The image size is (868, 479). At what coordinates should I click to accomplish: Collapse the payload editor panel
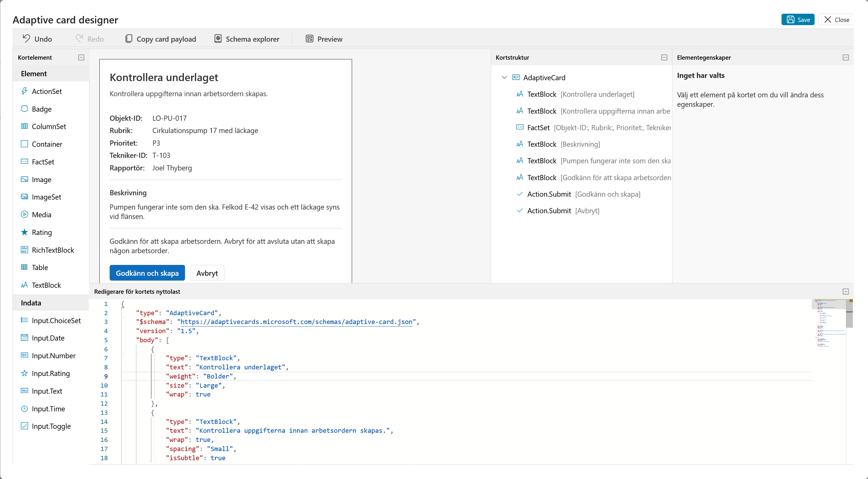[x=845, y=292]
